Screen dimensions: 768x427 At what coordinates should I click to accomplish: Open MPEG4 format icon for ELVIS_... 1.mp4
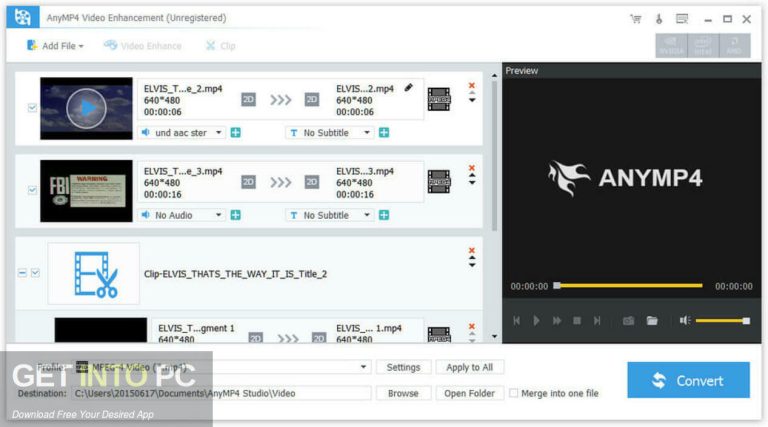[x=439, y=334]
